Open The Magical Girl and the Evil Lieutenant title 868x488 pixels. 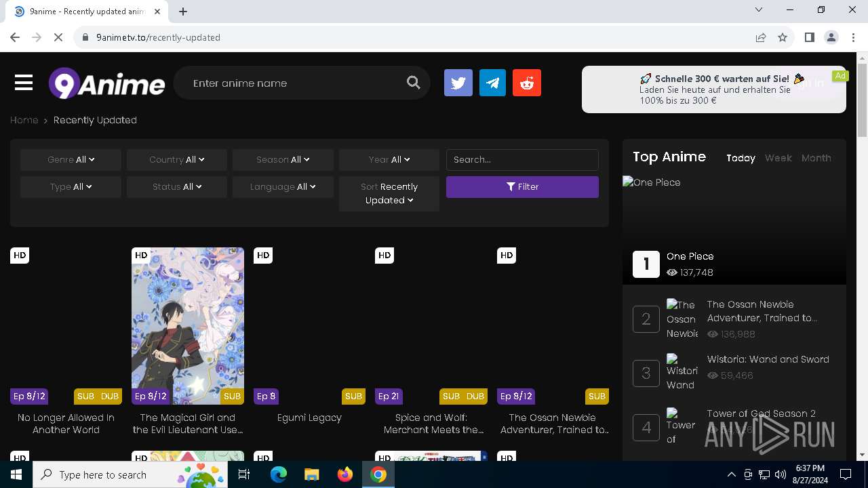point(188,424)
